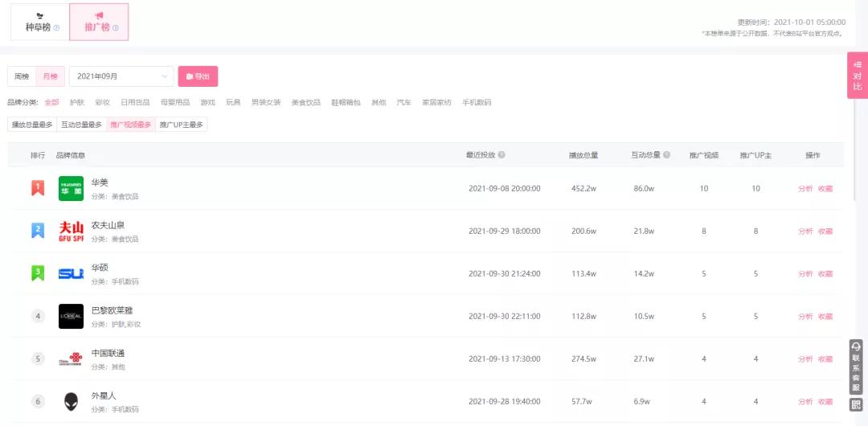The image size is (868, 426).
Task: Filter by 游戏 category
Action: tap(207, 103)
